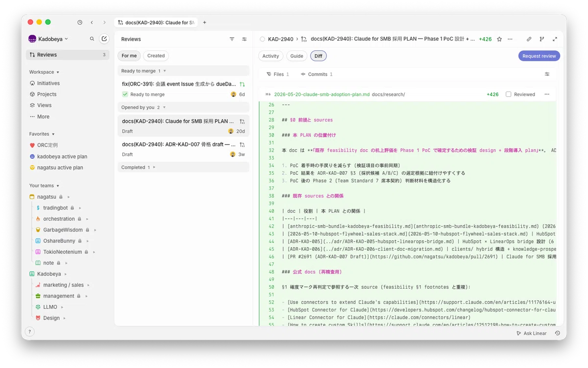
Task: Open the ADR-KAD-007 draft review item
Action: click(x=184, y=149)
